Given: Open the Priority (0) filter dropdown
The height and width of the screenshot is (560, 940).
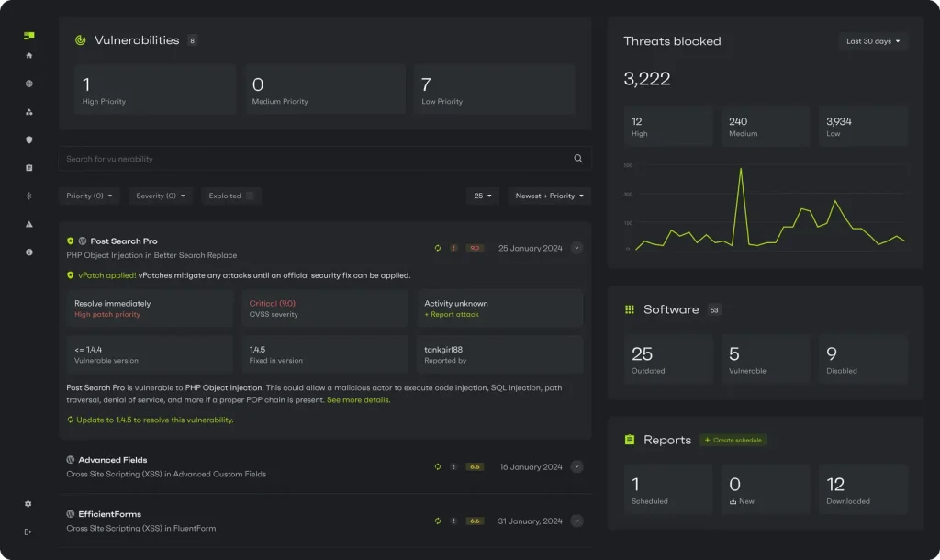Looking at the screenshot, I should pyautogui.click(x=89, y=196).
